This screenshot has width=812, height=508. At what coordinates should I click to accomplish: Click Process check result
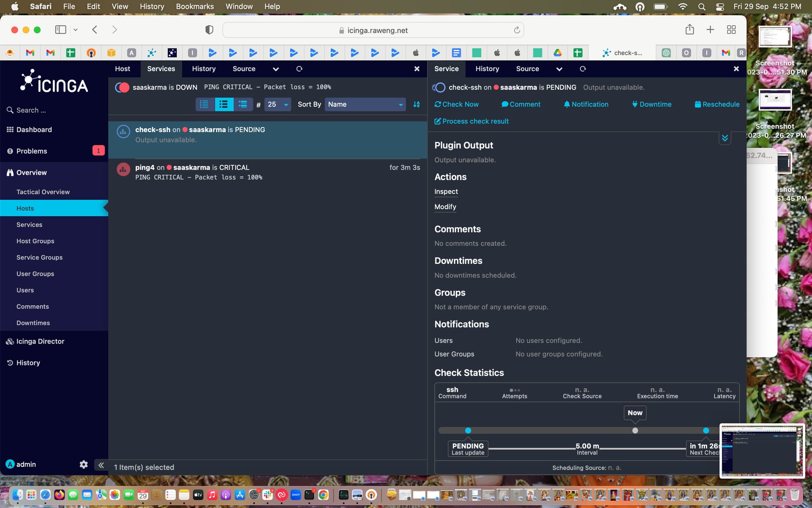[472, 121]
